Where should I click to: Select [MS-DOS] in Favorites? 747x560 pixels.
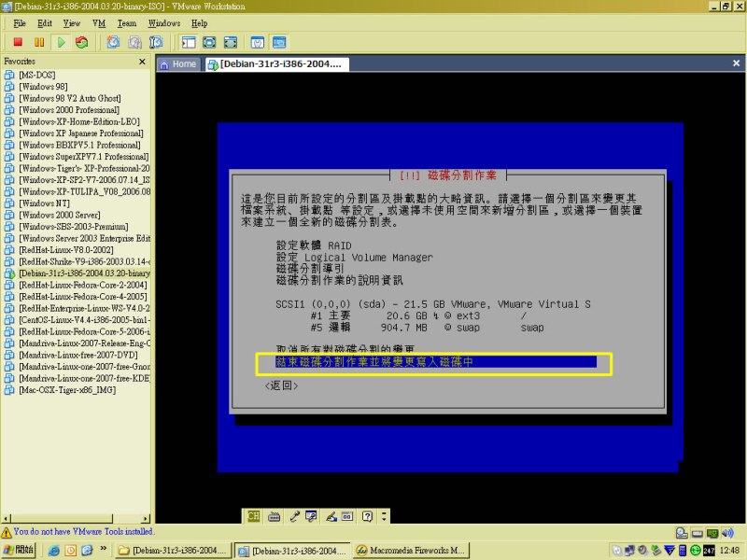(37, 76)
